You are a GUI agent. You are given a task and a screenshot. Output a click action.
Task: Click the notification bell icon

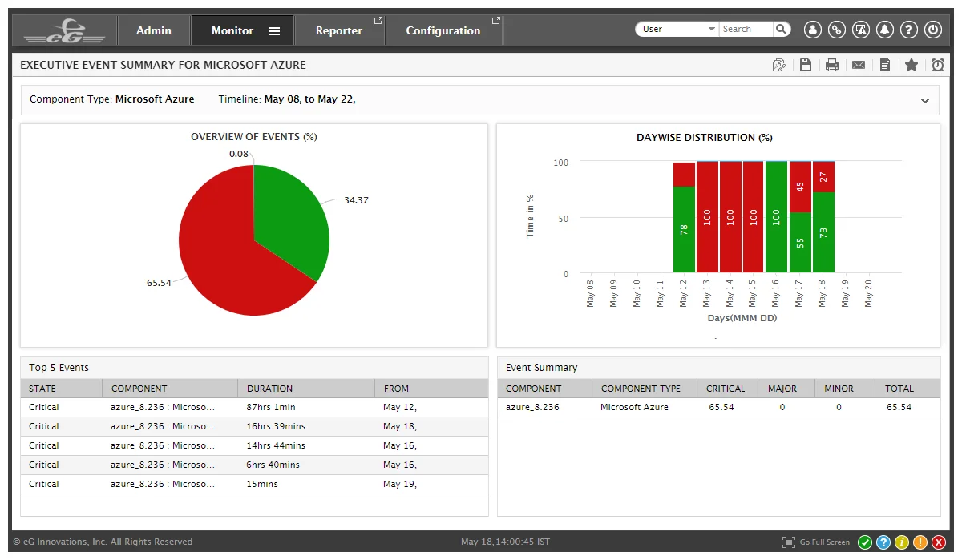tap(885, 30)
